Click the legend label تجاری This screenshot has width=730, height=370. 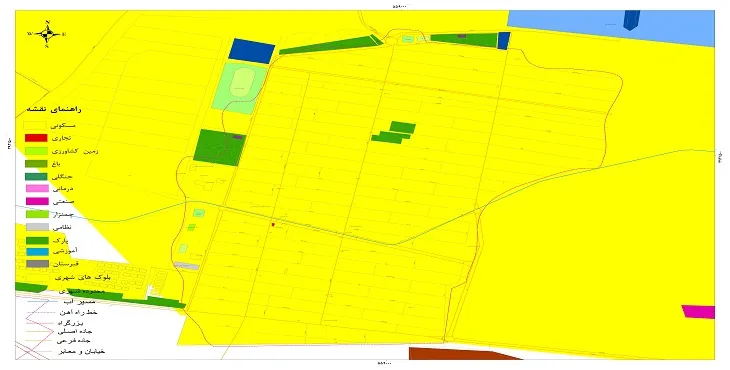(62, 138)
